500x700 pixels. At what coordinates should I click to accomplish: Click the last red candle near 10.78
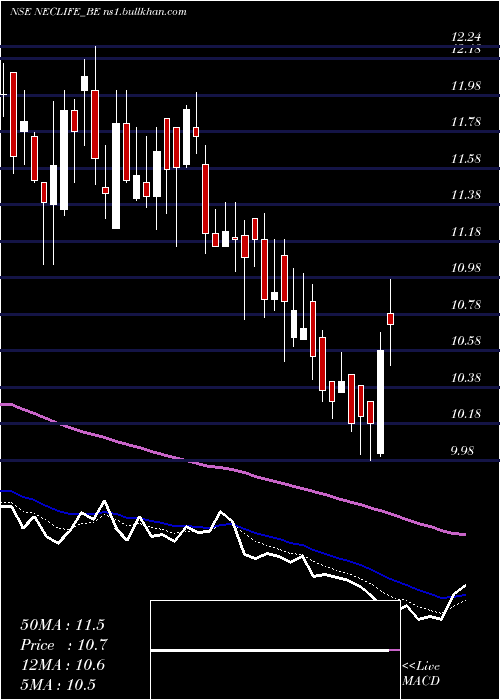[391, 319]
